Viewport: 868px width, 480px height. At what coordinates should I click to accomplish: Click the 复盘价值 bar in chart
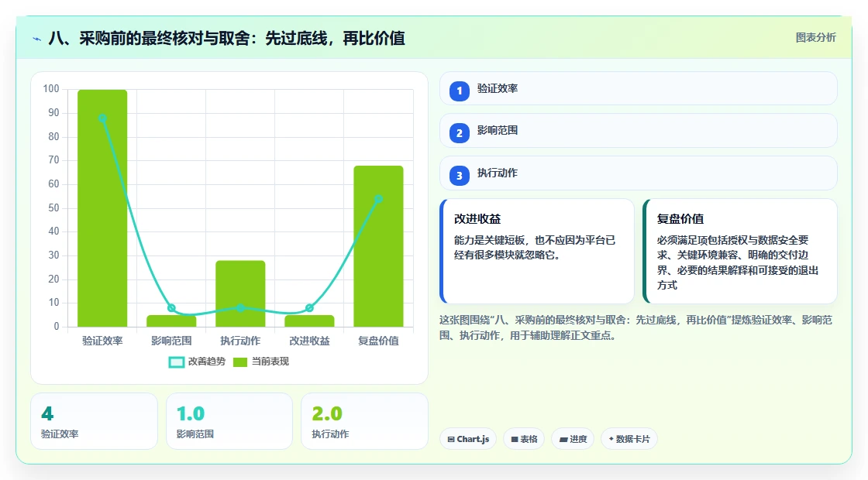click(379, 246)
